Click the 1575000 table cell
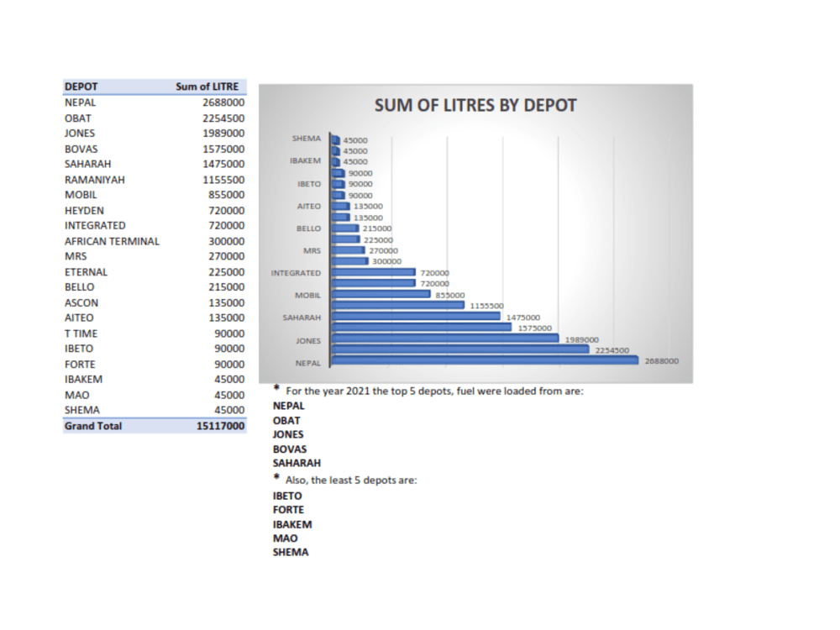 [x=223, y=149]
